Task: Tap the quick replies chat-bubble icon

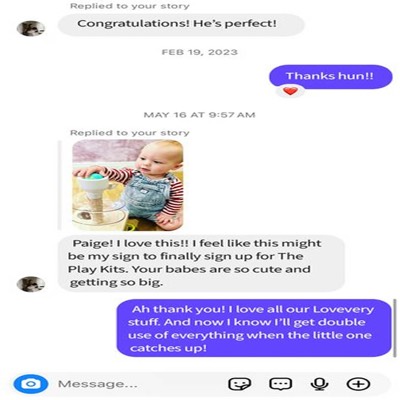Action: click(280, 384)
